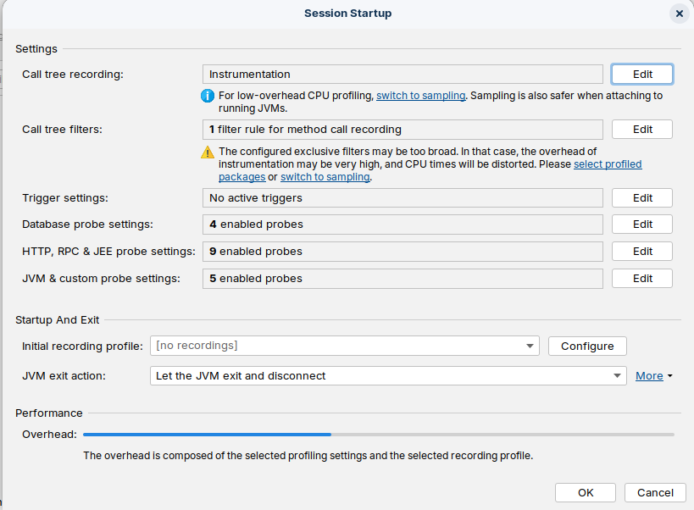Edit the Call tree recording setting
The width and height of the screenshot is (694, 510).
coord(642,74)
